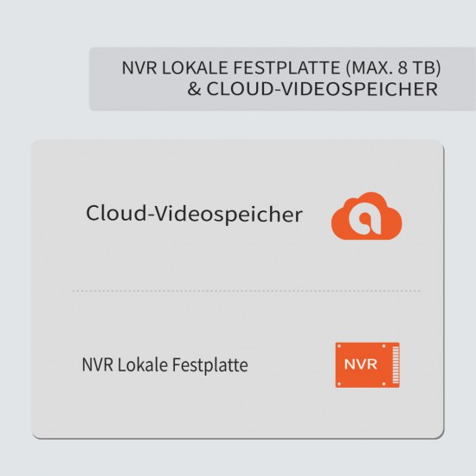Image resolution: width=476 pixels, height=476 pixels.
Task: Select the NVR Lokale Festplatte label
Action: tap(164, 365)
